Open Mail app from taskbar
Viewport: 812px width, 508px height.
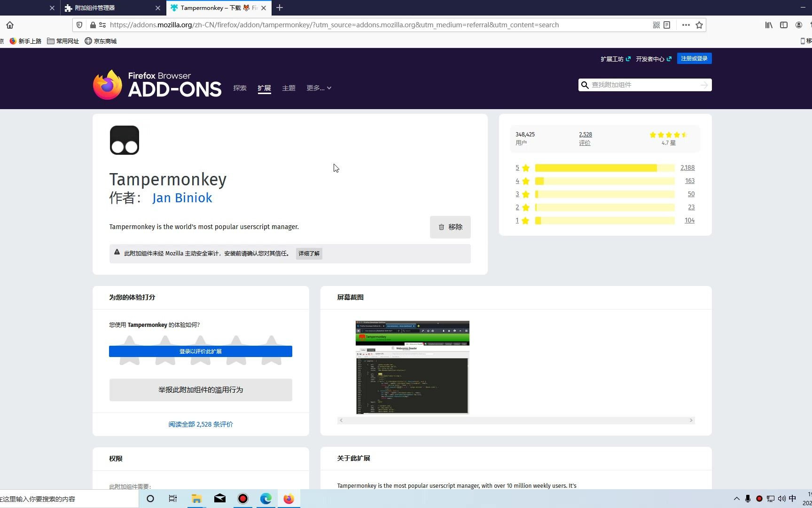point(219,499)
